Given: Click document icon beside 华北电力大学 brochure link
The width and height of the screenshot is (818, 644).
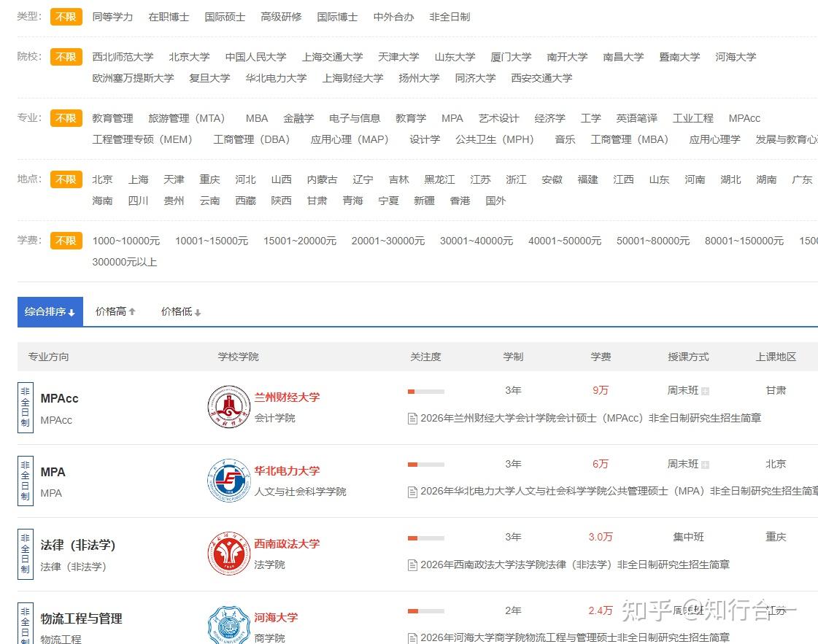Looking at the screenshot, I should (x=412, y=492).
